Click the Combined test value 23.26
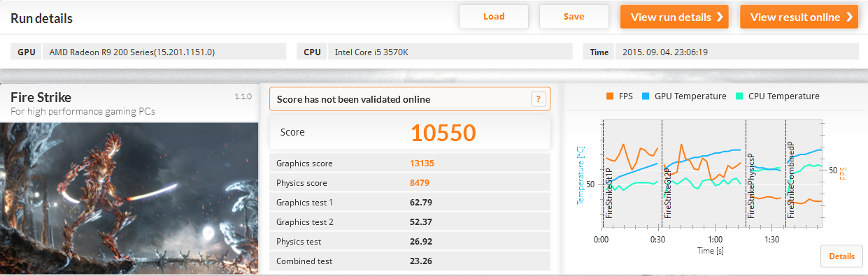Screen dimensions: 868x276 pyautogui.click(x=420, y=261)
